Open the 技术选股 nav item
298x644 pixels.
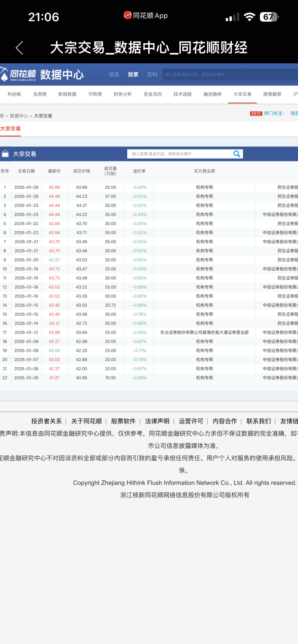pos(182,94)
